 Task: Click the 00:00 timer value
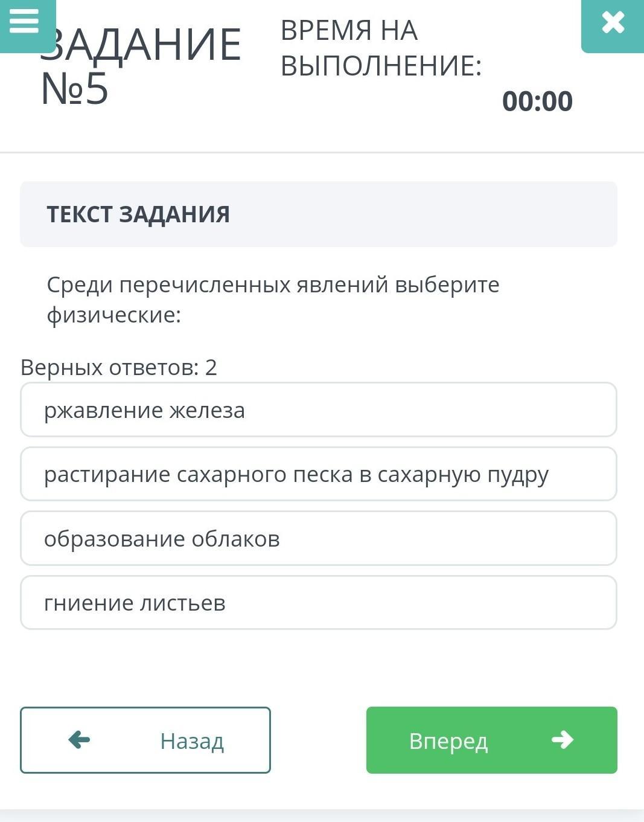tap(537, 101)
